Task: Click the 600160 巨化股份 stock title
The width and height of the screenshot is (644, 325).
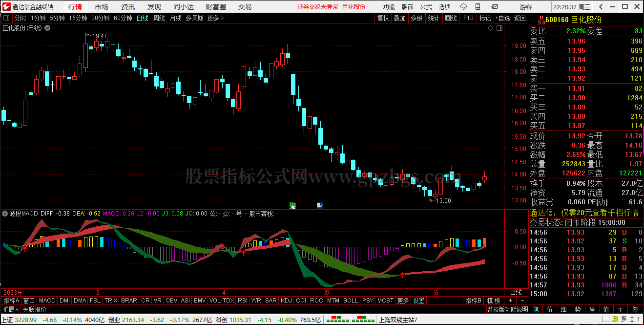Action: 573,20
